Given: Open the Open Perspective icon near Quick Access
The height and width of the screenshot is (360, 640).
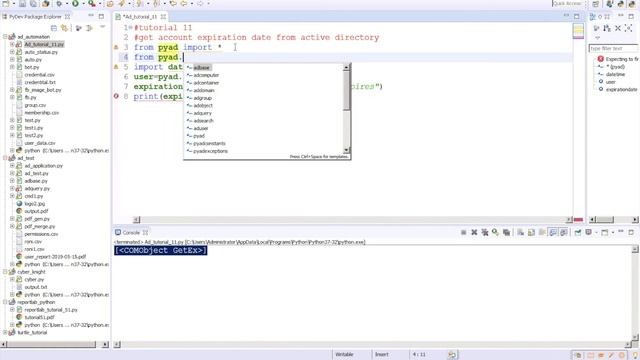Looking at the screenshot, I should (596, 4).
